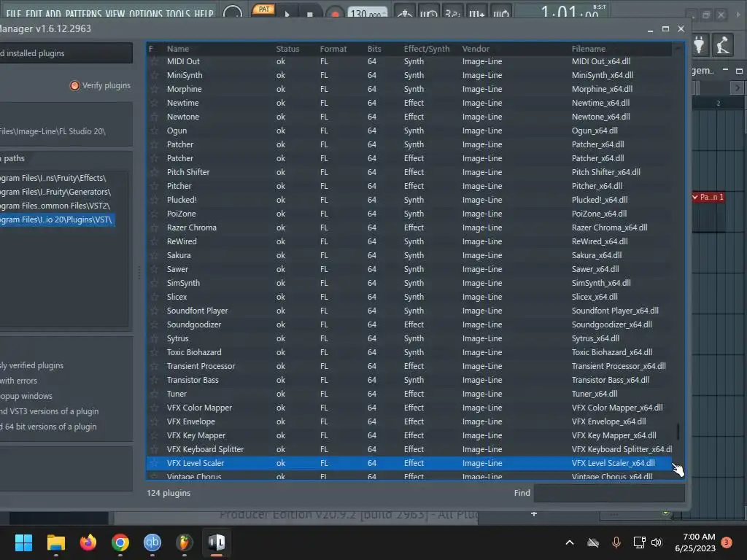Open the HELP menu in FL Studio
747x560 pixels.
(x=204, y=13)
